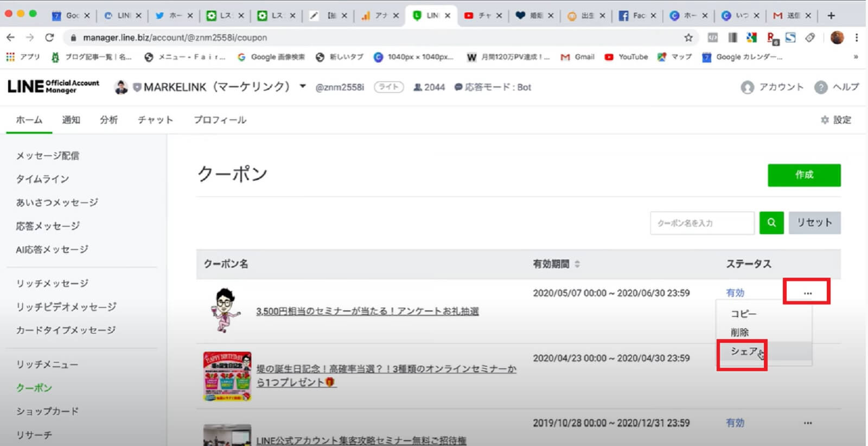The width and height of the screenshot is (868, 446).
Task: Open タイムライン in the sidebar
Action: coord(42,179)
